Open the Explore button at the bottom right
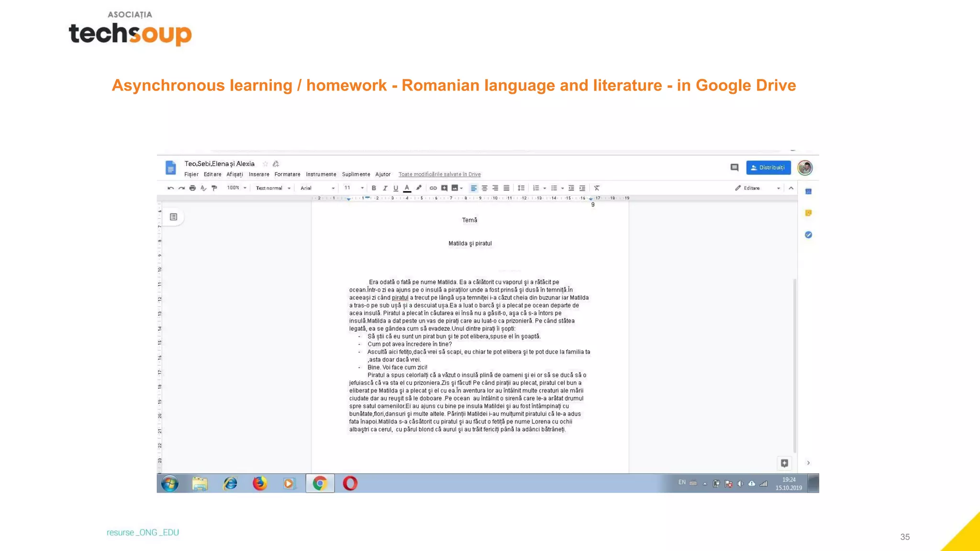Viewport: 980px width, 551px height. 784,463
